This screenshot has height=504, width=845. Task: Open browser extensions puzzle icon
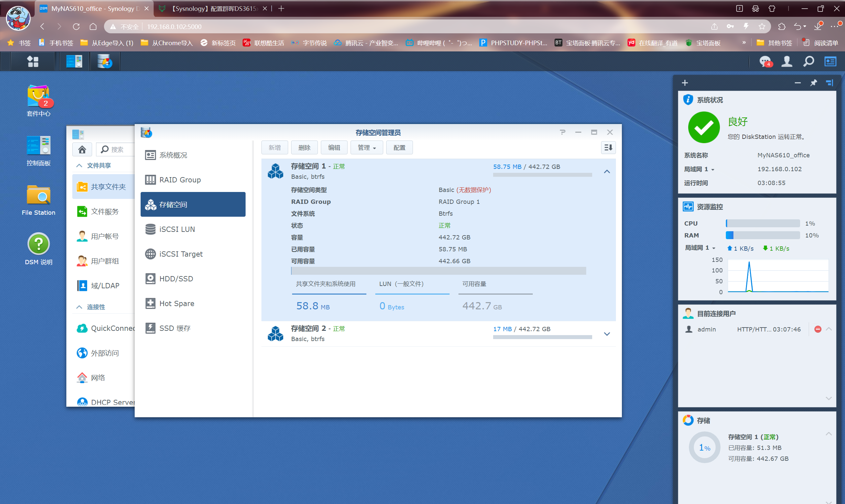click(x=782, y=26)
